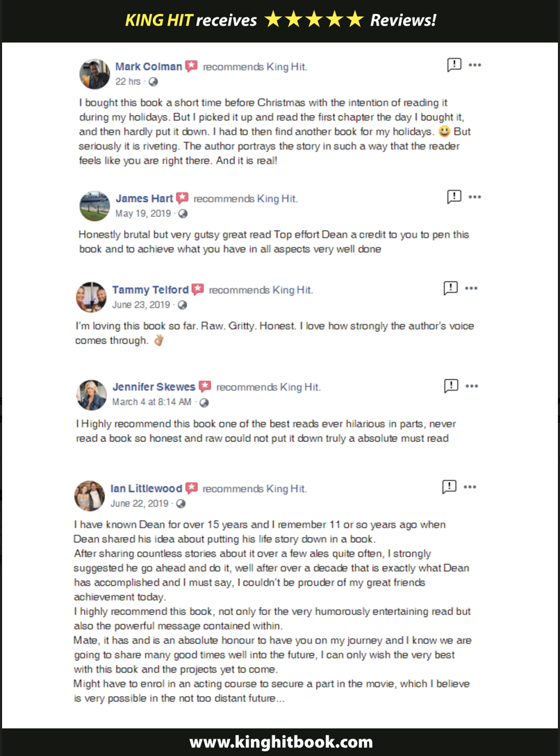Click report icon on Mark Colman's review
This screenshot has height=756, width=560.
tap(454, 65)
